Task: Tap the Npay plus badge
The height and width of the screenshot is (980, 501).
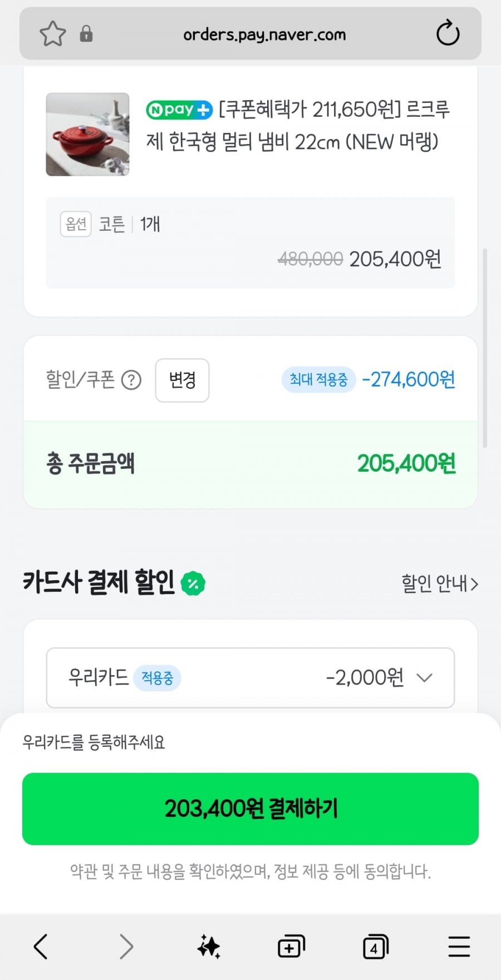Action: (x=179, y=110)
